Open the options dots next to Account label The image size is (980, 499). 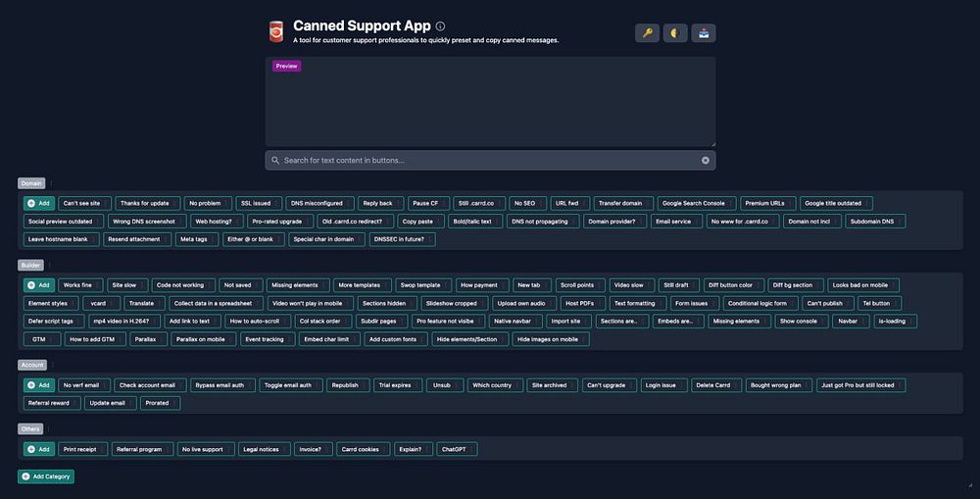(x=53, y=365)
